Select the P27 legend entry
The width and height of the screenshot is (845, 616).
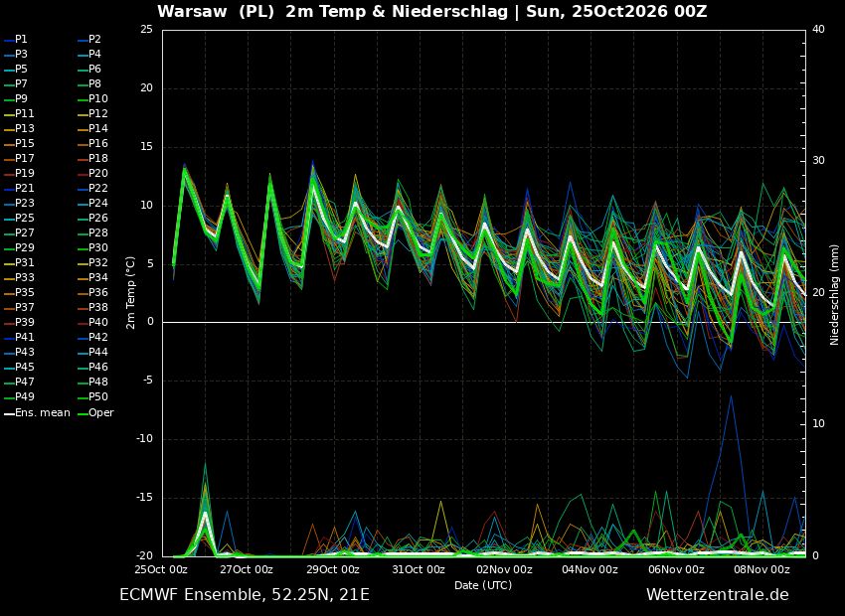pyautogui.click(x=20, y=233)
